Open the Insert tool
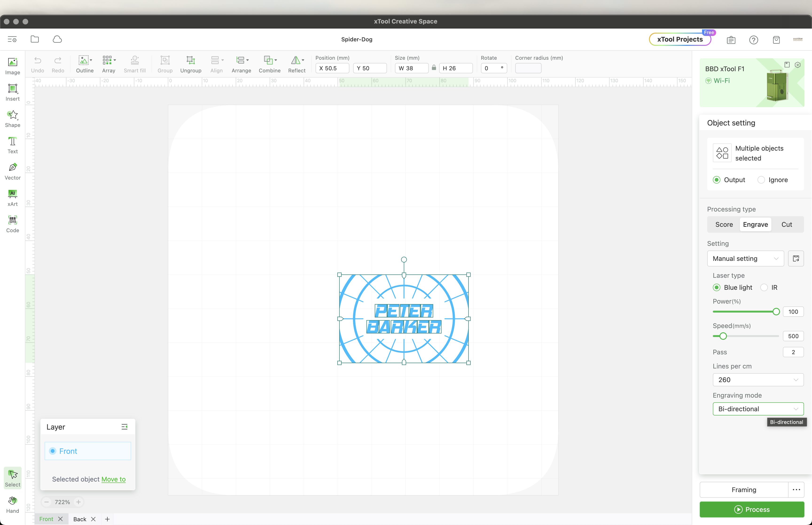The image size is (812, 525). (13, 92)
